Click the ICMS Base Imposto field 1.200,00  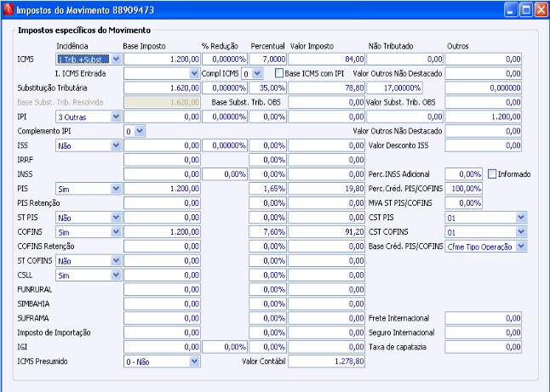click(162, 60)
